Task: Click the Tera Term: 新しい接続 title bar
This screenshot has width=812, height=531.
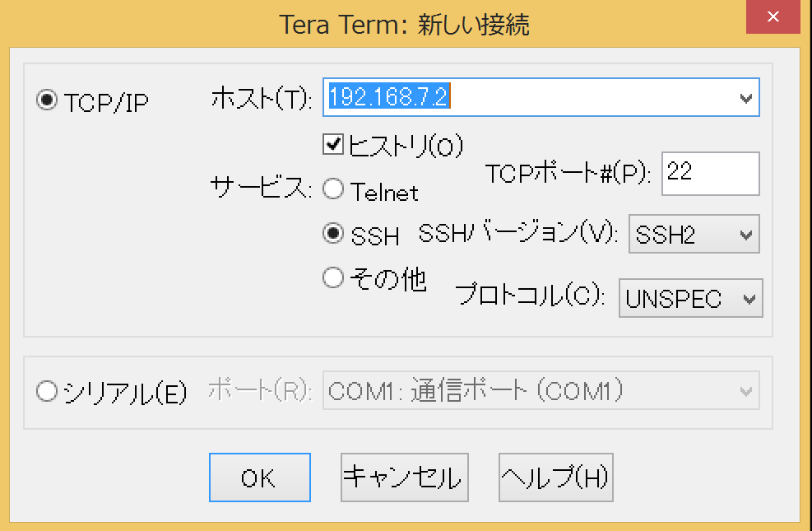Action: point(403,25)
